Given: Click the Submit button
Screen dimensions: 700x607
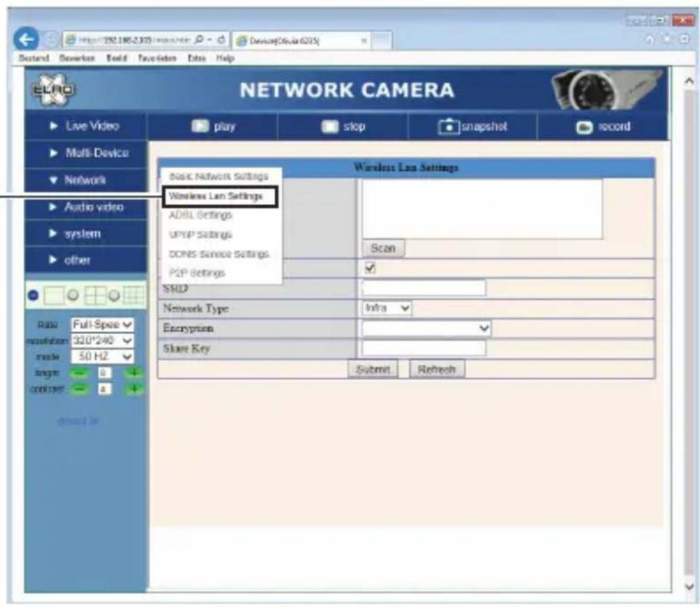Looking at the screenshot, I should pos(373,369).
